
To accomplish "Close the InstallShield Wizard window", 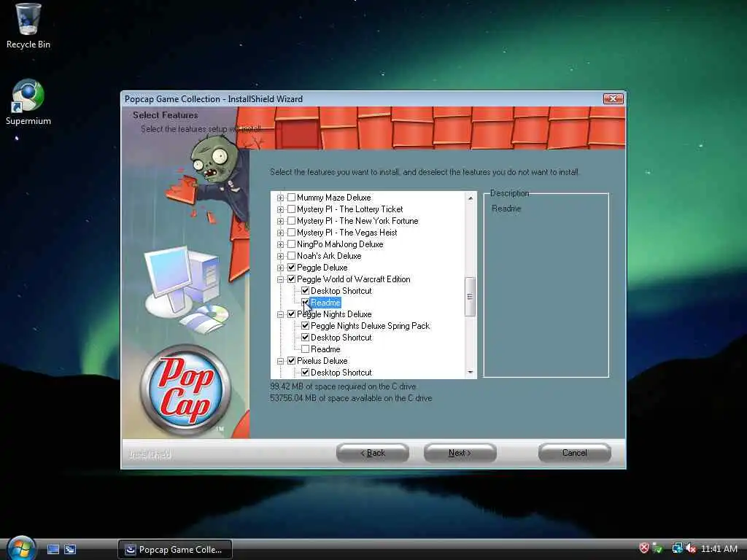I will [613, 98].
